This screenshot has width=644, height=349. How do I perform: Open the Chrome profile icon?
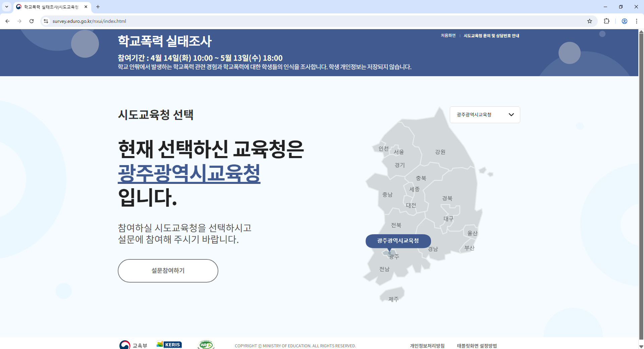(625, 21)
